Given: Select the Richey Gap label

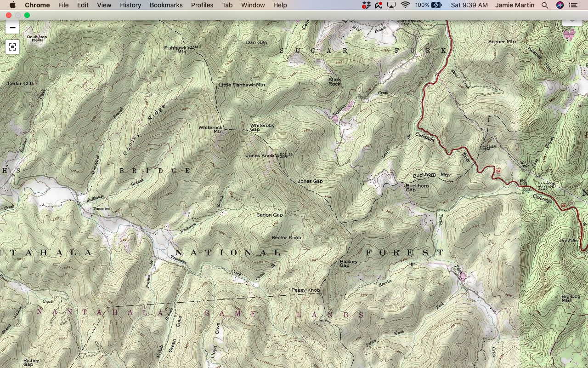Looking at the screenshot, I should click(31, 362).
